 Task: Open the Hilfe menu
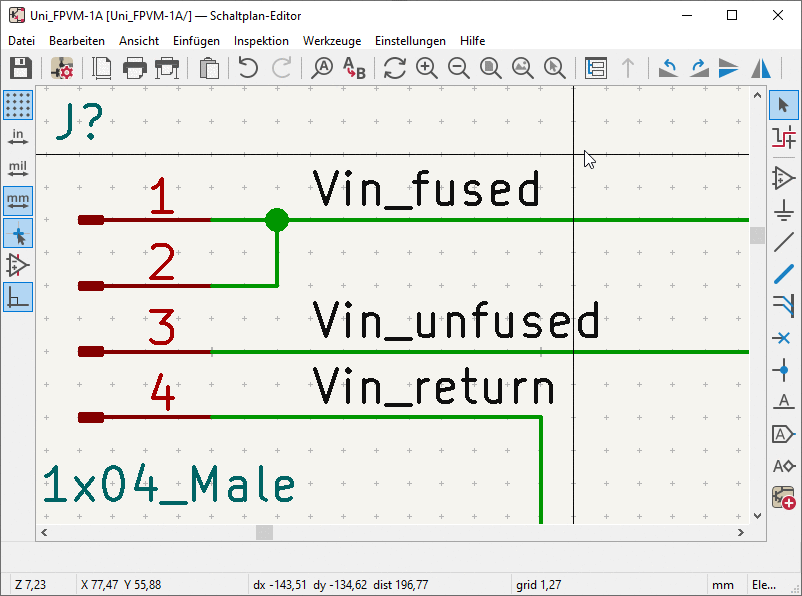pos(472,41)
